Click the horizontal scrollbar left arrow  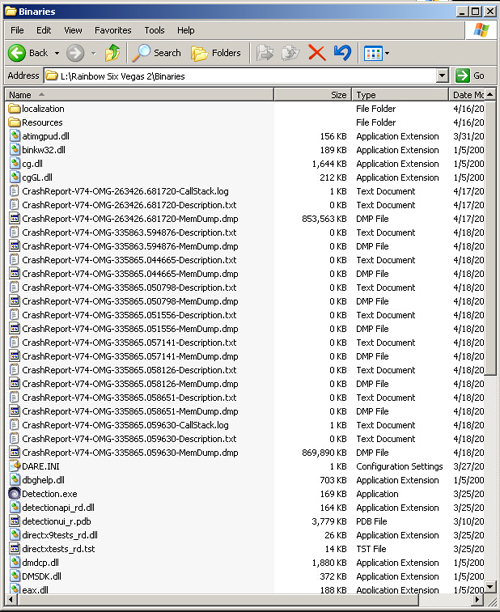11,599
